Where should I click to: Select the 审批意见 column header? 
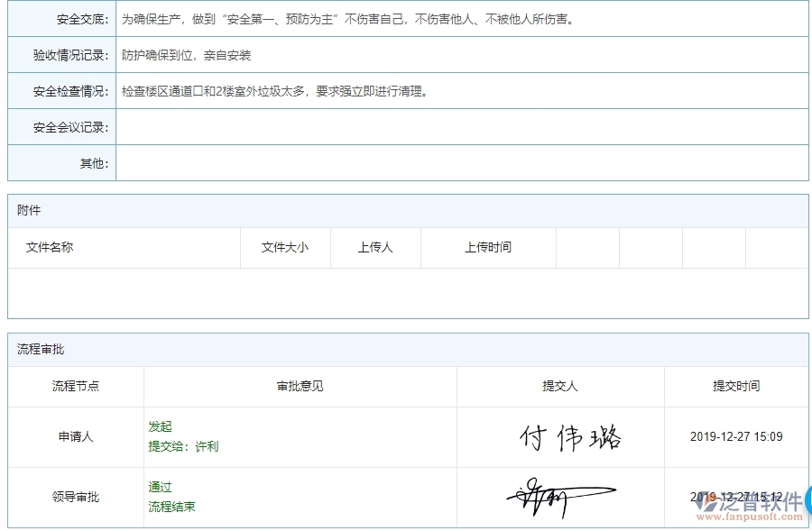(x=299, y=387)
